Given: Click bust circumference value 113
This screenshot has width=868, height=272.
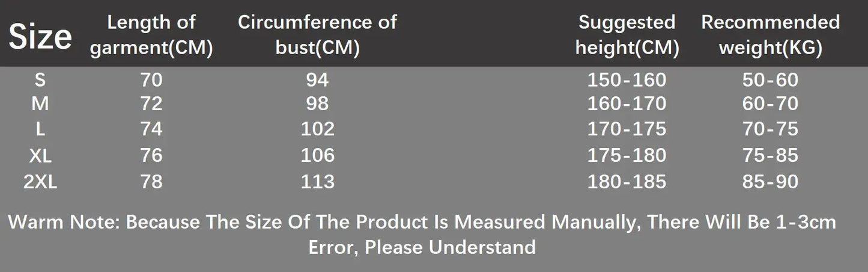Looking at the screenshot, I should coord(317,181).
